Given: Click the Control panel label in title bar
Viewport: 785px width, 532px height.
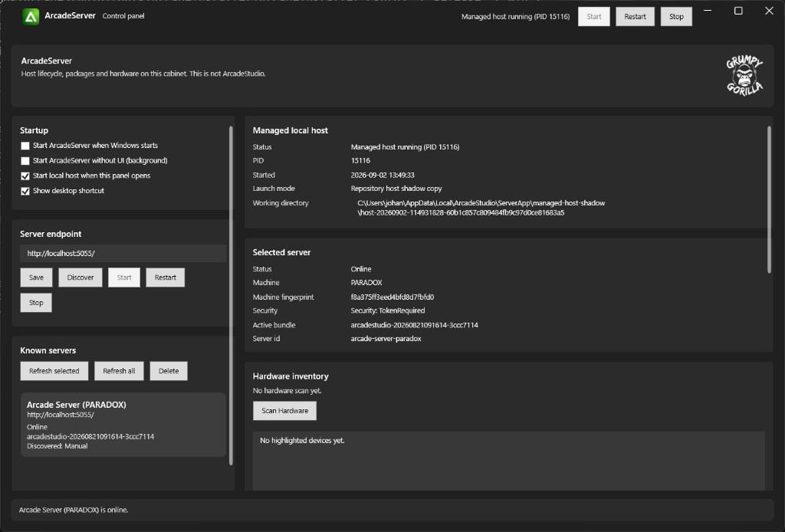Looking at the screenshot, I should 123,16.
